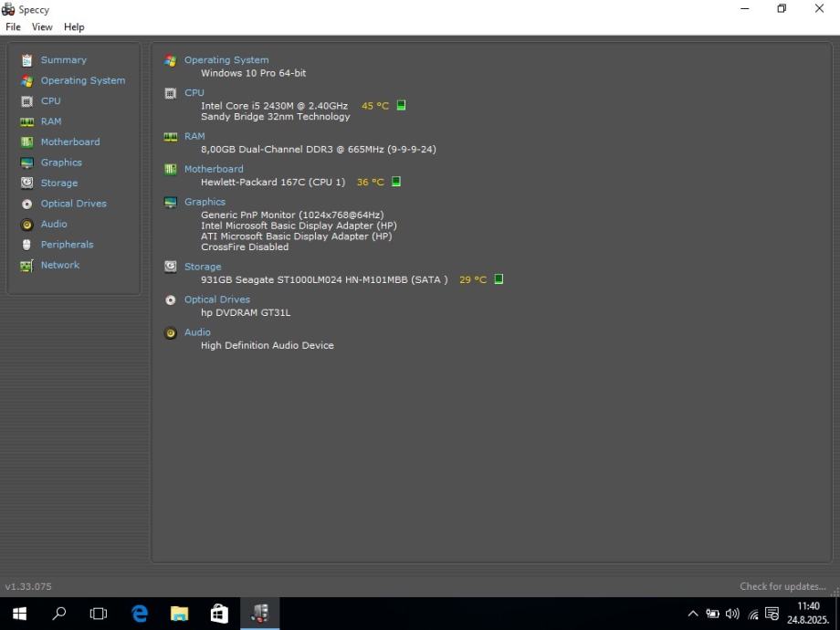Click the speaker icon beside Audio heading in main panel
Image resolution: width=840 pixels, height=630 pixels.
[x=171, y=333]
